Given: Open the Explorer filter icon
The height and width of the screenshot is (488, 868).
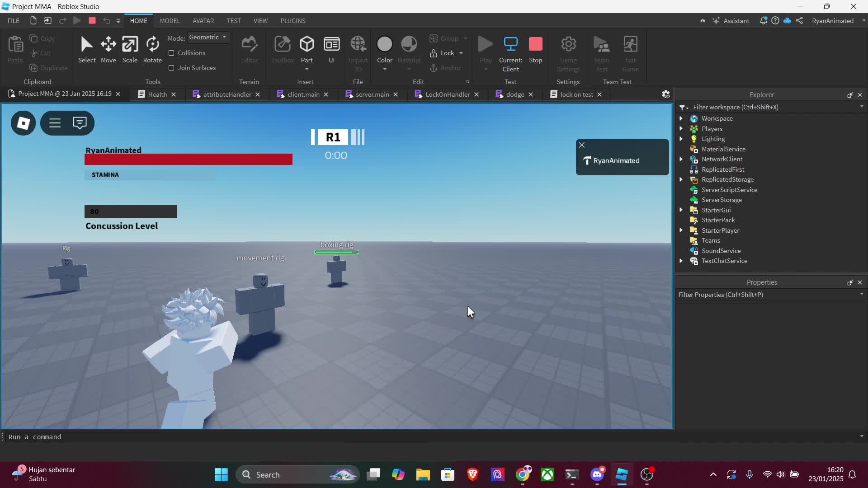Looking at the screenshot, I should (683, 108).
